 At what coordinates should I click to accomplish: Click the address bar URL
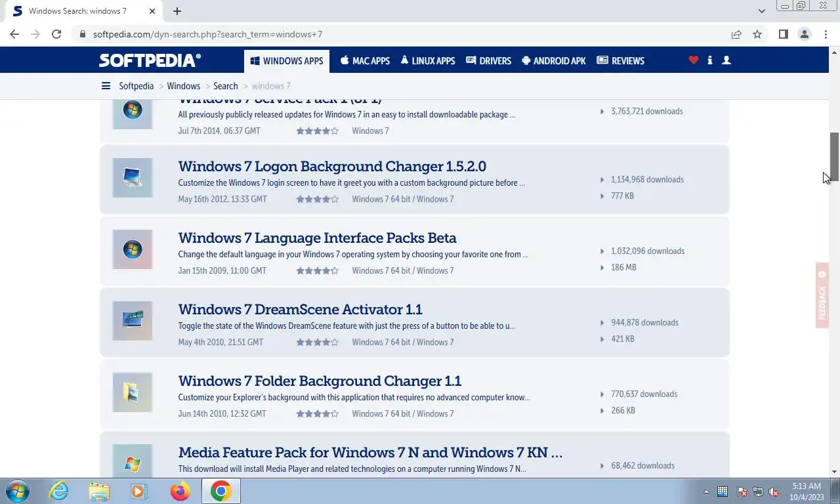click(207, 34)
